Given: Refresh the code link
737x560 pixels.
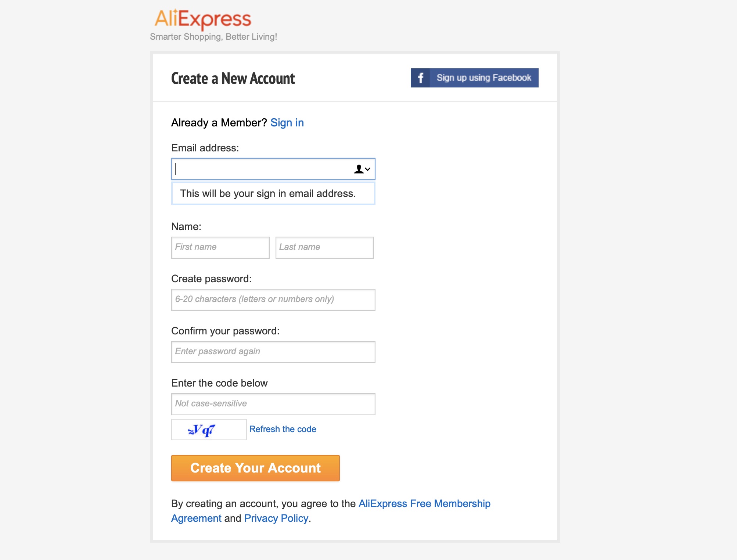Looking at the screenshot, I should click(x=283, y=429).
